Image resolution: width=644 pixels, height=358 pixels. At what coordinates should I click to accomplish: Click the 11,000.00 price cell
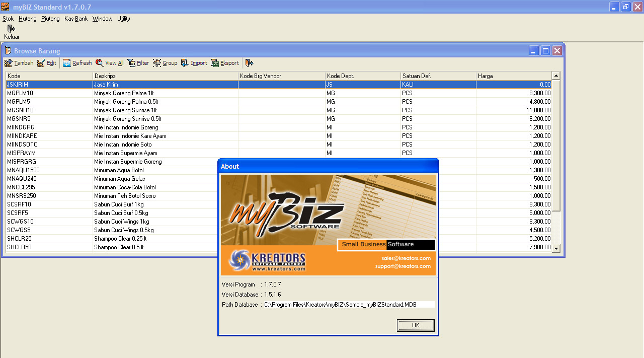coord(514,110)
